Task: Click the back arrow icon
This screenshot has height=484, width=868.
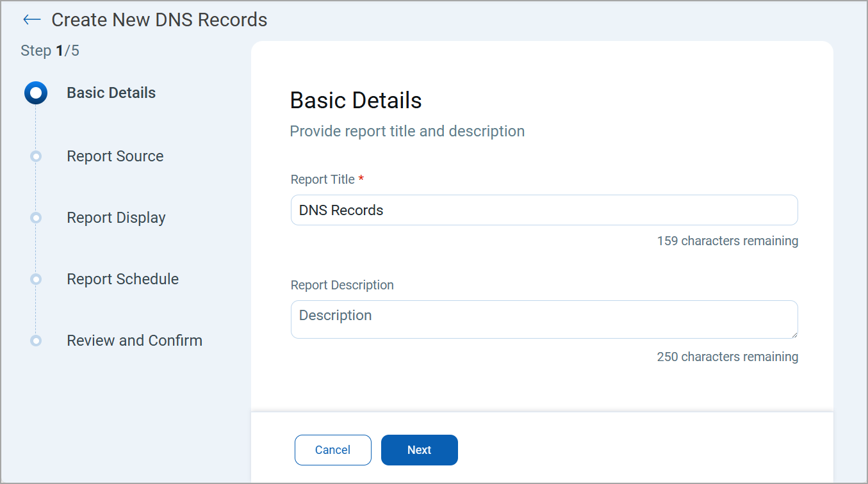Action: [x=31, y=20]
